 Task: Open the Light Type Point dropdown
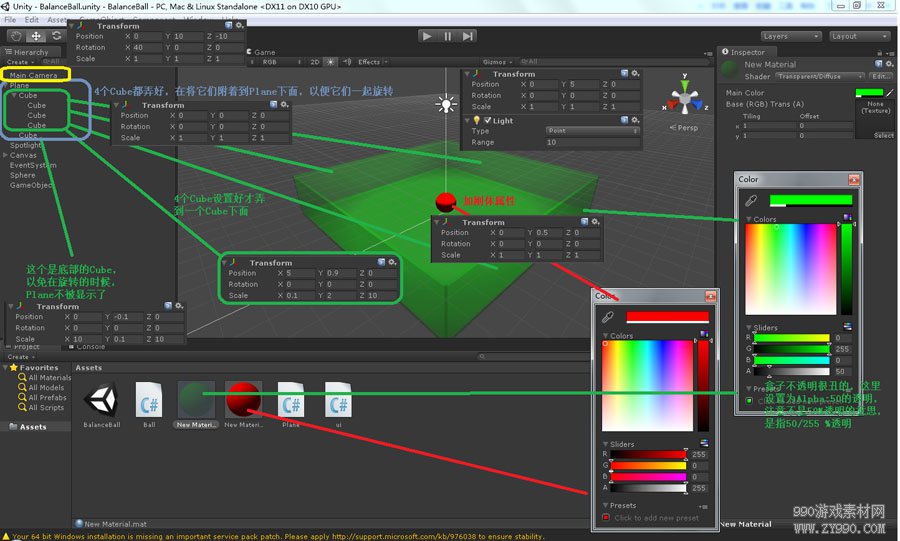[592, 131]
